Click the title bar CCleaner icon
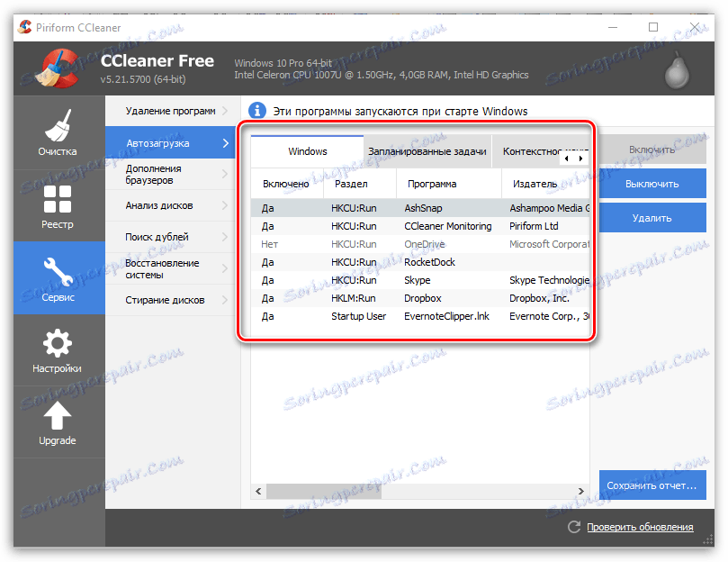728x562 pixels. (x=25, y=27)
